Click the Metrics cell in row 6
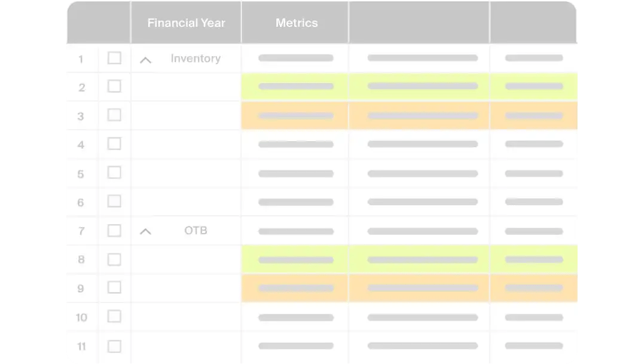The height and width of the screenshot is (364, 623). click(295, 201)
